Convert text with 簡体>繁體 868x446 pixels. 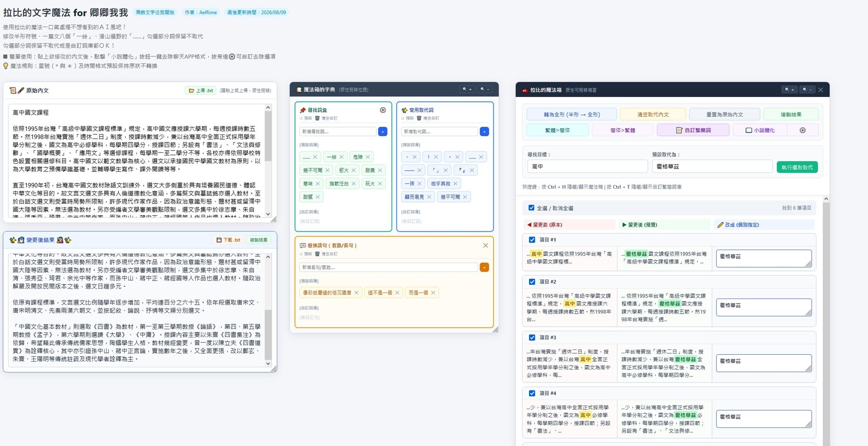click(x=623, y=130)
